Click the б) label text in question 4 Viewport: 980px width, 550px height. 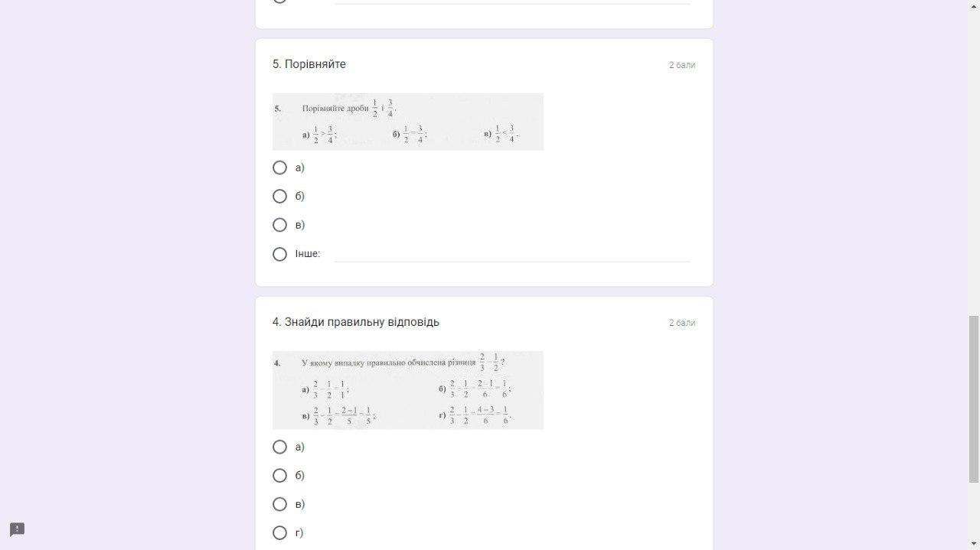[300, 476]
